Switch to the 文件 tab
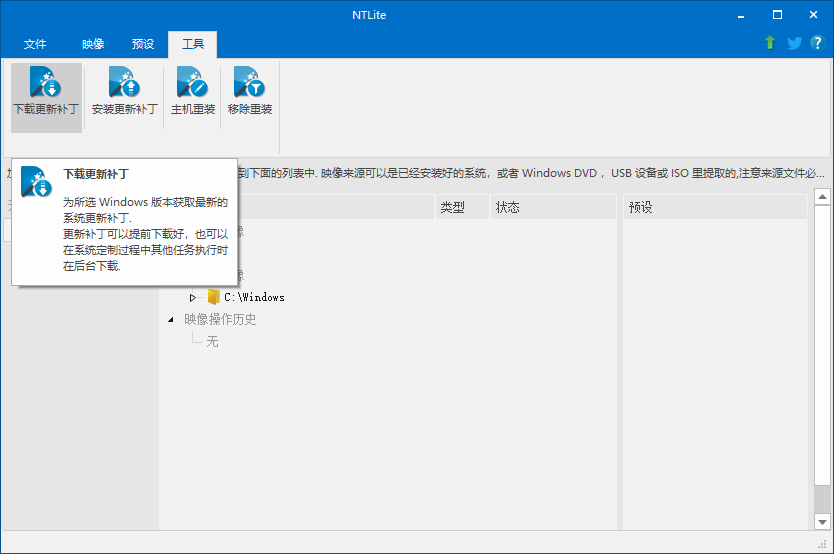Screen dimensions: 834x554 35,44
